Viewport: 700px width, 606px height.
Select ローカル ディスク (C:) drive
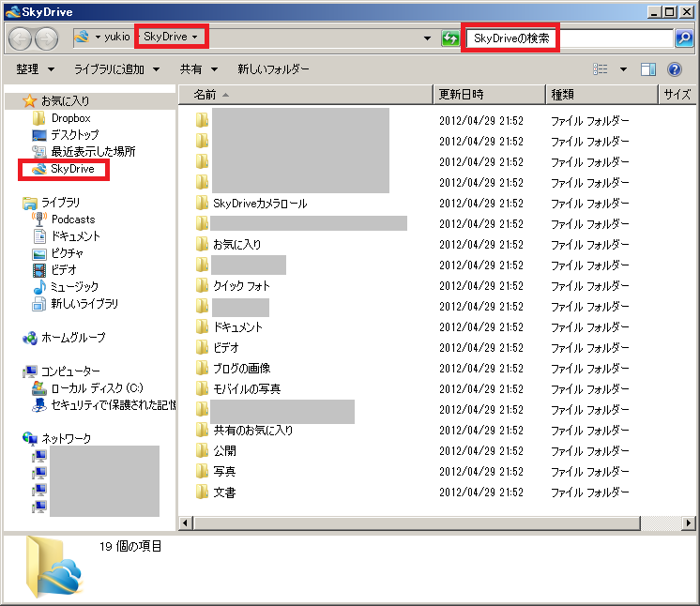coord(97,388)
